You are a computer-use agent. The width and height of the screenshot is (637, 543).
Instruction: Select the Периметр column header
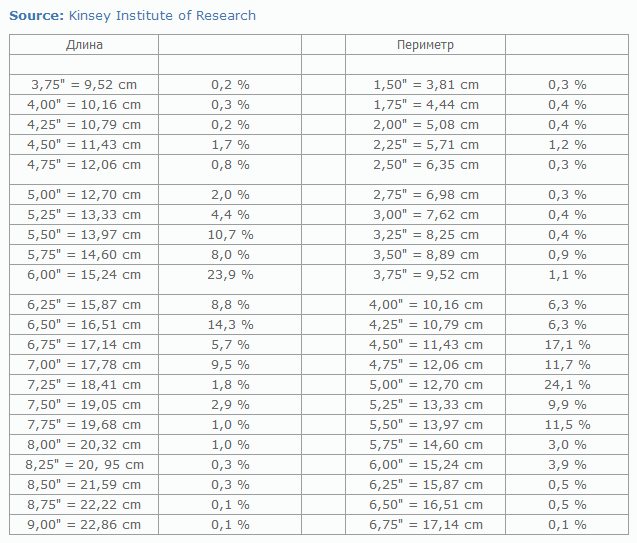pyautogui.click(x=425, y=45)
